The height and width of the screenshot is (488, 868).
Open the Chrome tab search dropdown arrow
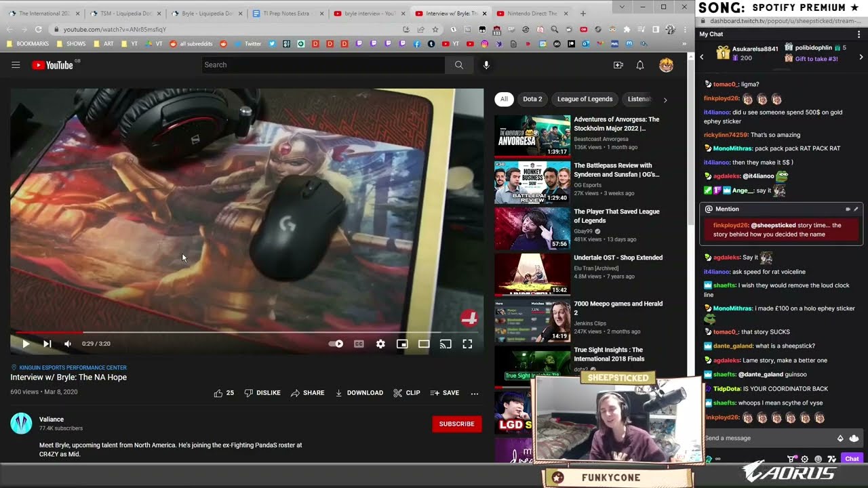[x=623, y=6]
